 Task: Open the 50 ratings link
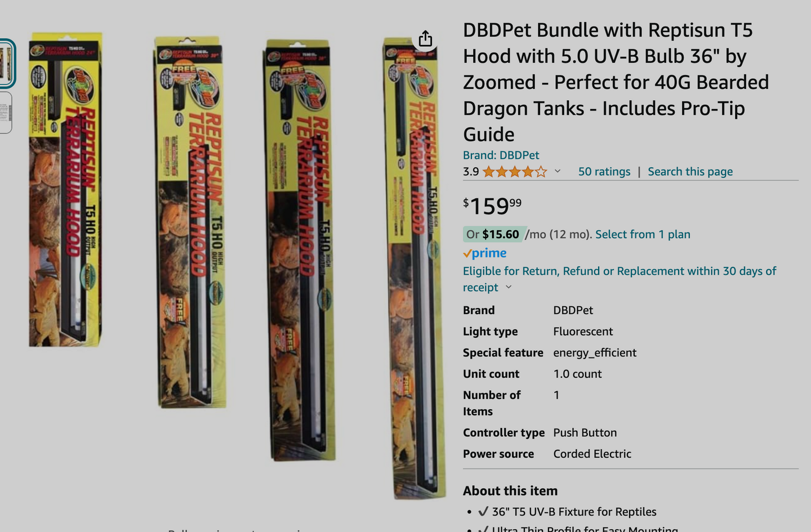point(604,172)
